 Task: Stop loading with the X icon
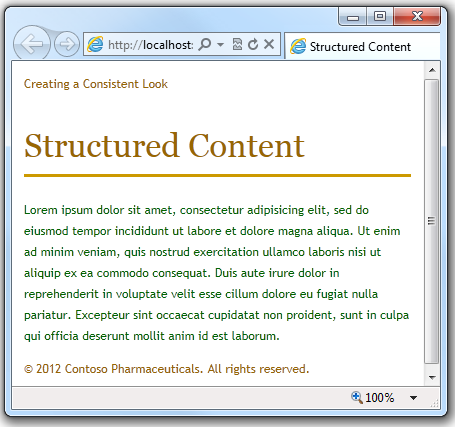269,44
